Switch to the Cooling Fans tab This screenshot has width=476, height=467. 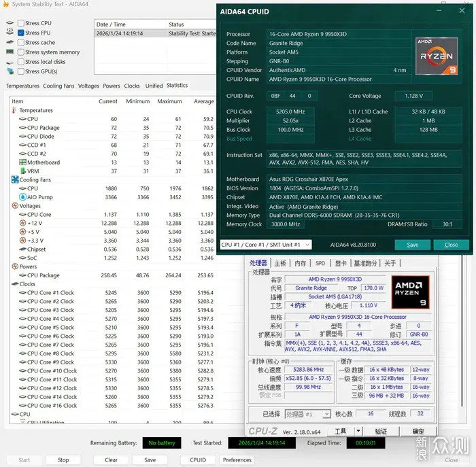click(58, 86)
